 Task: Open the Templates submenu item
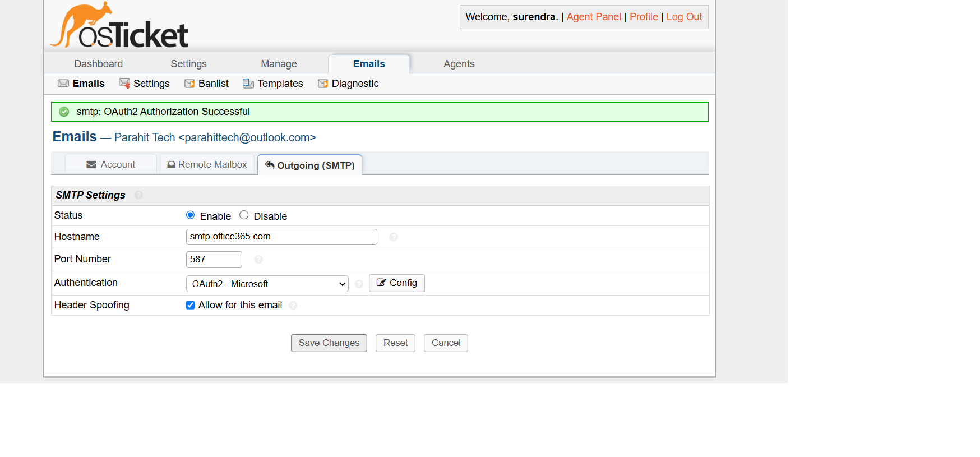[273, 84]
